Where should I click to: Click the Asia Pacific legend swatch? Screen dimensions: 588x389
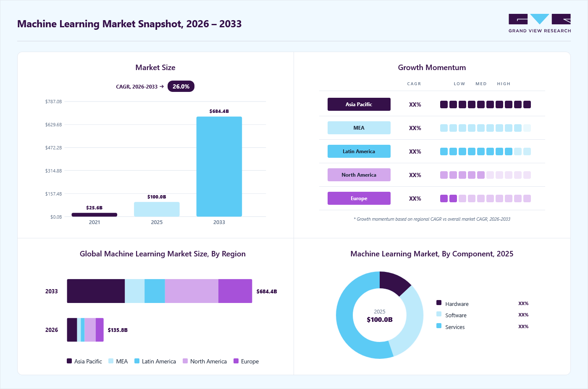69,361
